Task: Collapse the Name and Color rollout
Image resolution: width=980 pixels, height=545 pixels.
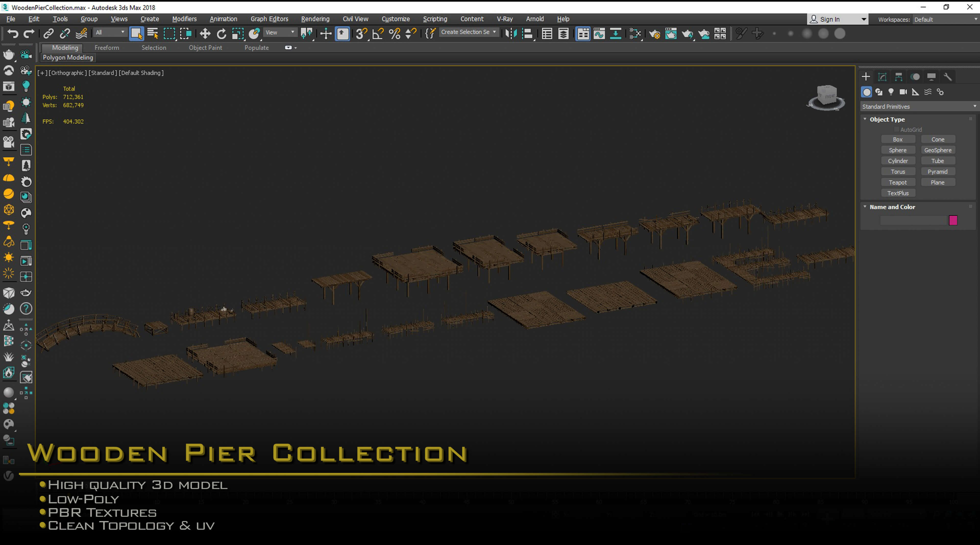Action: coord(865,207)
